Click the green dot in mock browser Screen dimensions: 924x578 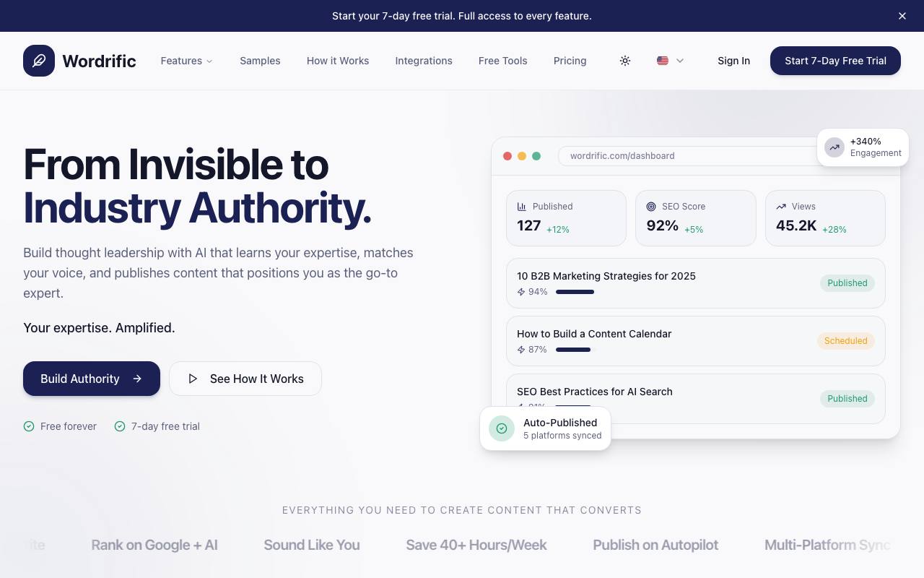pos(536,156)
